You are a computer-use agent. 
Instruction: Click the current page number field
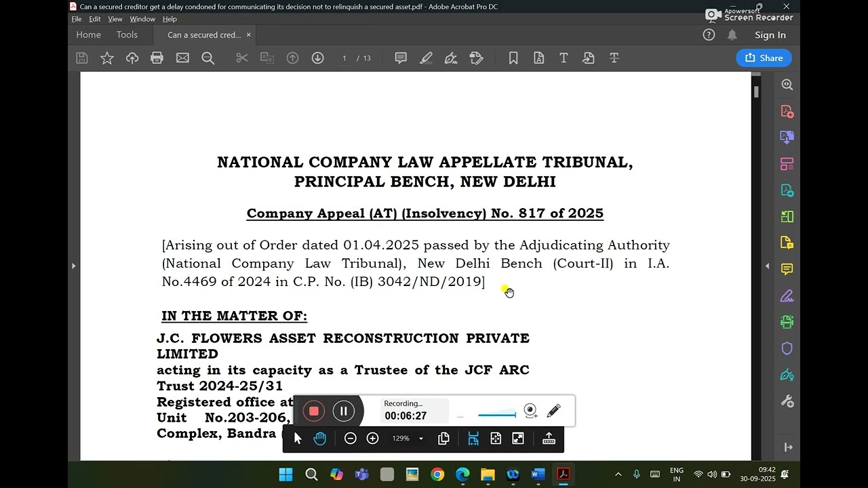[x=344, y=58]
